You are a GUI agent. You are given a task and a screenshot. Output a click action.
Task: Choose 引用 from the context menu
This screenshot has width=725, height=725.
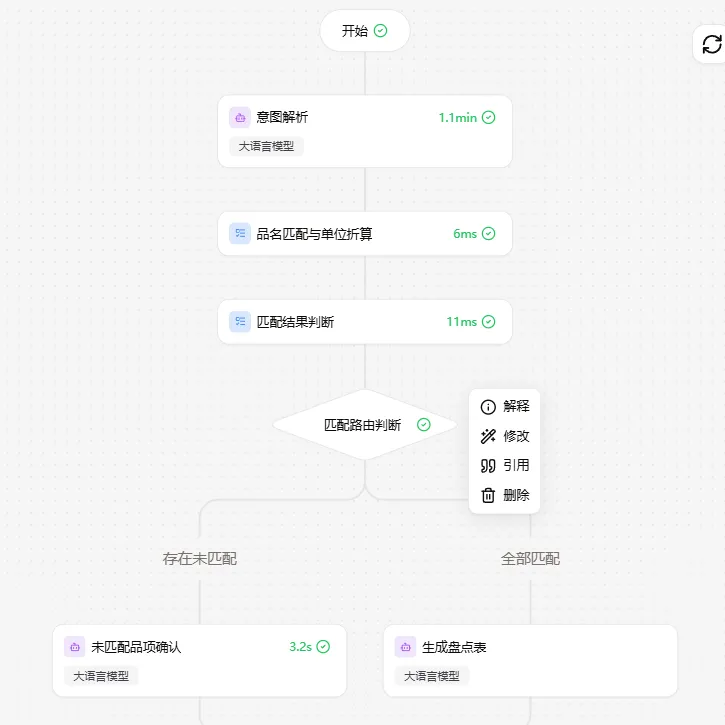(x=504, y=465)
